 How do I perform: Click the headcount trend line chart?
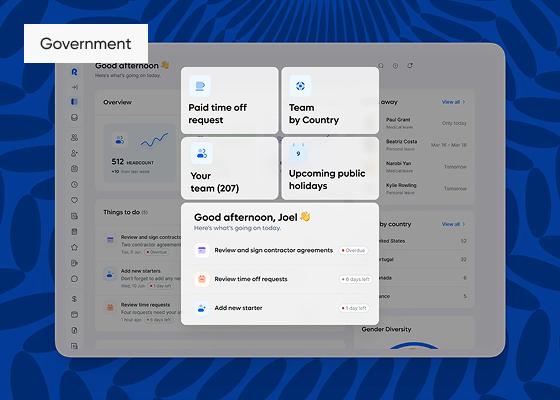[x=154, y=140]
